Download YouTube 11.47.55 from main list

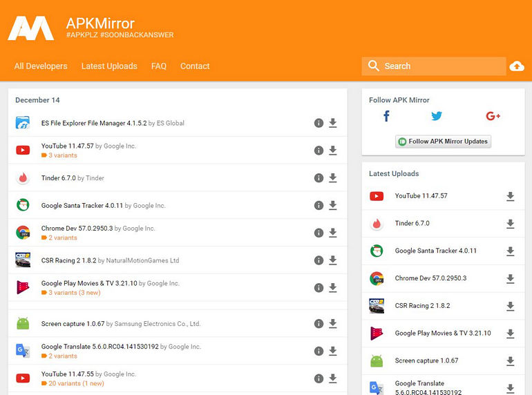[333, 378]
